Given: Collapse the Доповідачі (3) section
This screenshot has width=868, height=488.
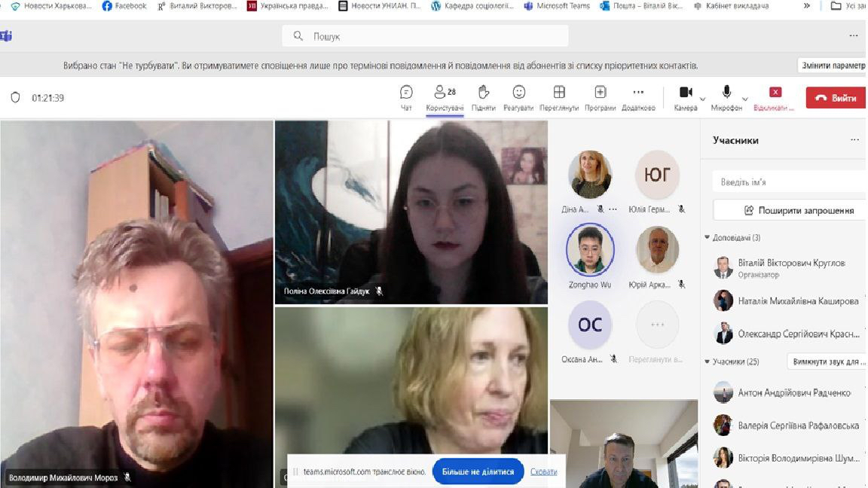Looking at the screenshot, I should 707,237.
